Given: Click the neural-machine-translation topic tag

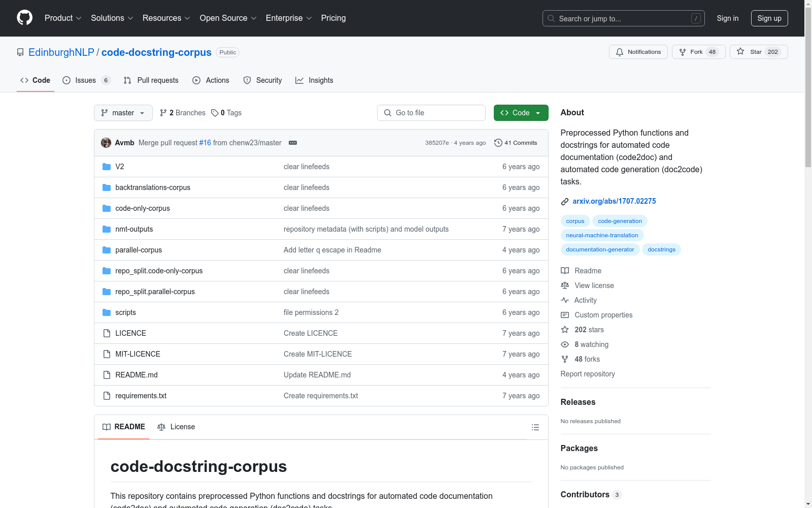Looking at the screenshot, I should pyautogui.click(x=602, y=235).
